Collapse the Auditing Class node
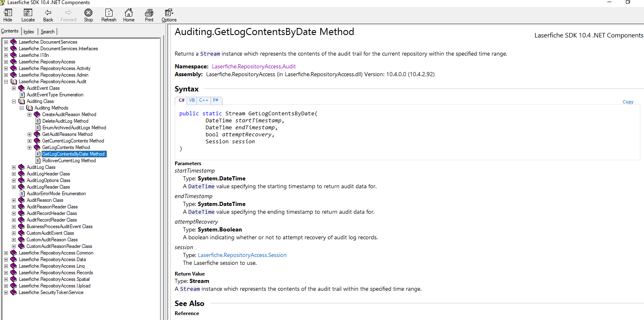The width and height of the screenshot is (644, 320). 14,101
